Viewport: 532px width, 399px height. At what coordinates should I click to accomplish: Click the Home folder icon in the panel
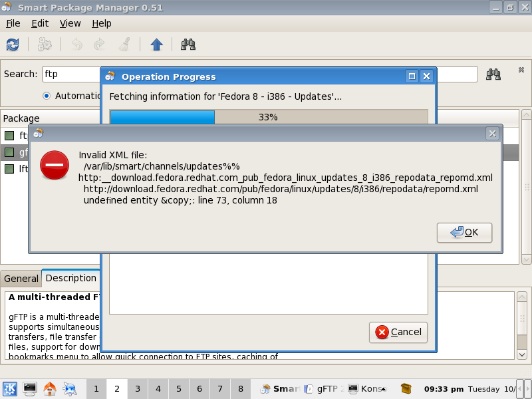click(50, 388)
